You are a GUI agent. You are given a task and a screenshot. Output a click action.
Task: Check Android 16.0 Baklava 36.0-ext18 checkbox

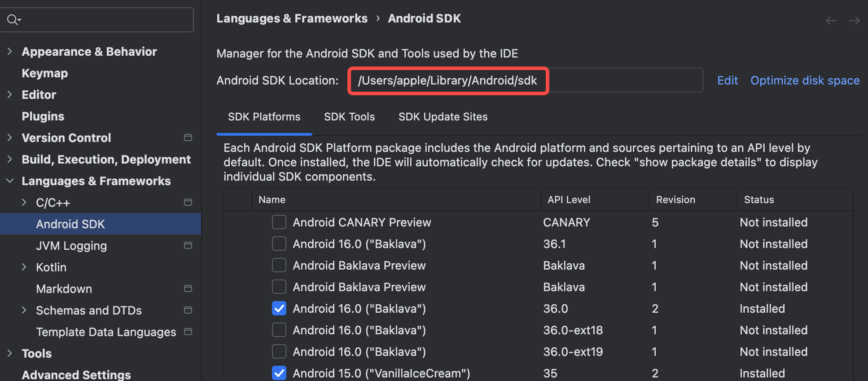(279, 330)
